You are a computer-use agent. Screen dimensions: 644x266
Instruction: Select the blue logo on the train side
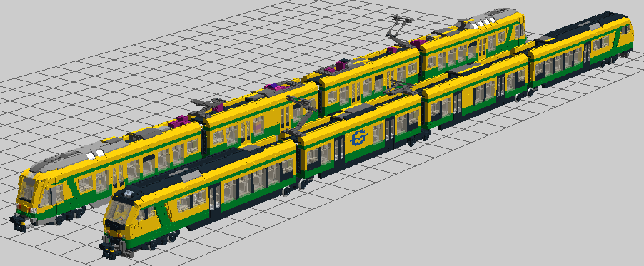pos(358,138)
